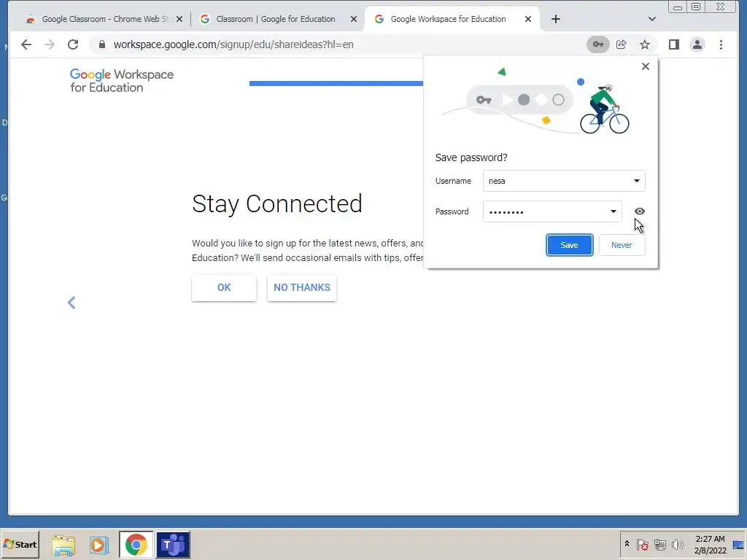The width and height of the screenshot is (747, 560).
Task: Expand the Password dropdown arrow
Action: coord(613,211)
